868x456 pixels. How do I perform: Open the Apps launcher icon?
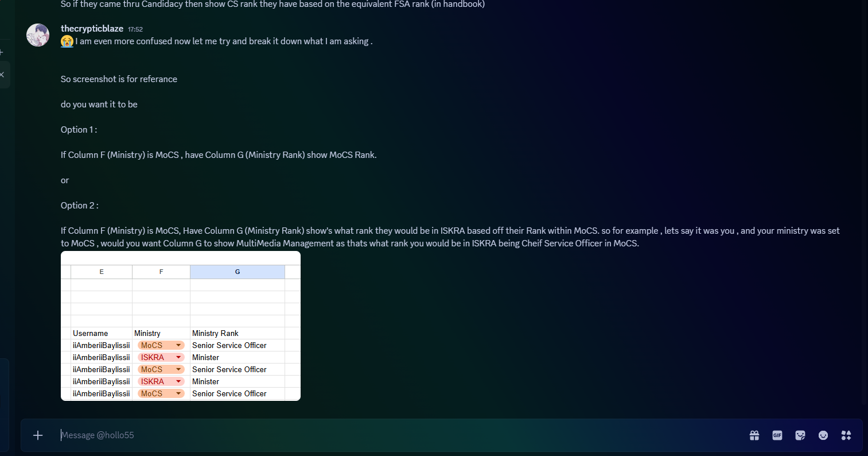(846, 435)
